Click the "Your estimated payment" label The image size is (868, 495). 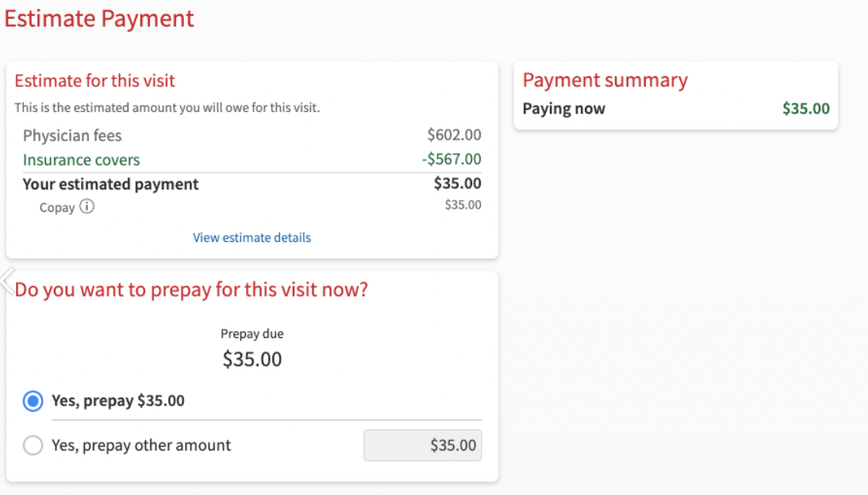(x=110, y=184)
